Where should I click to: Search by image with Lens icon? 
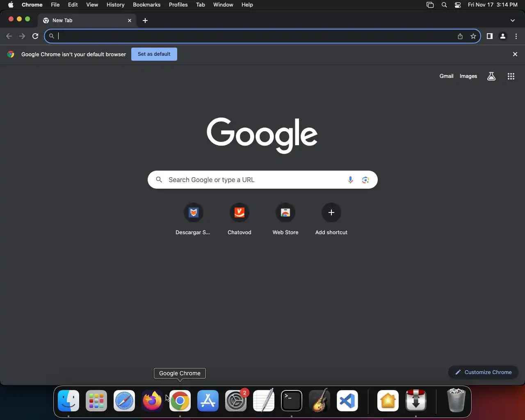[x=365, y=180]
